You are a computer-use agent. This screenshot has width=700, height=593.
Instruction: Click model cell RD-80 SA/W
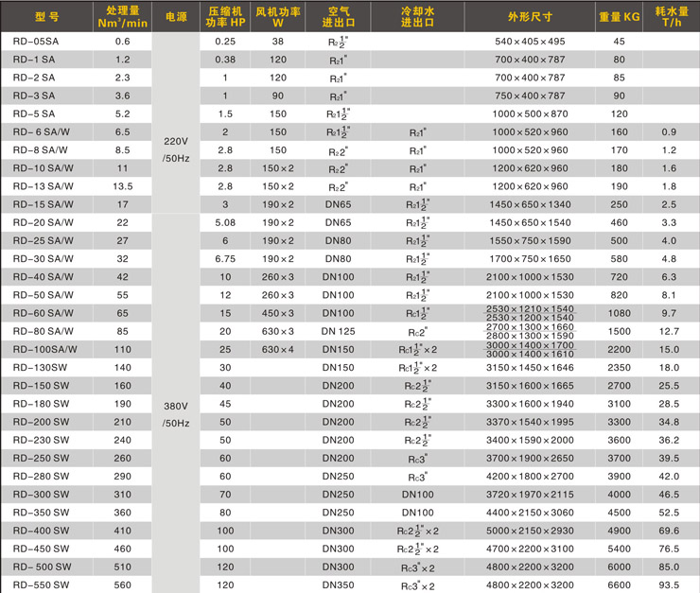pyautogui.click(x=43, y=331)
